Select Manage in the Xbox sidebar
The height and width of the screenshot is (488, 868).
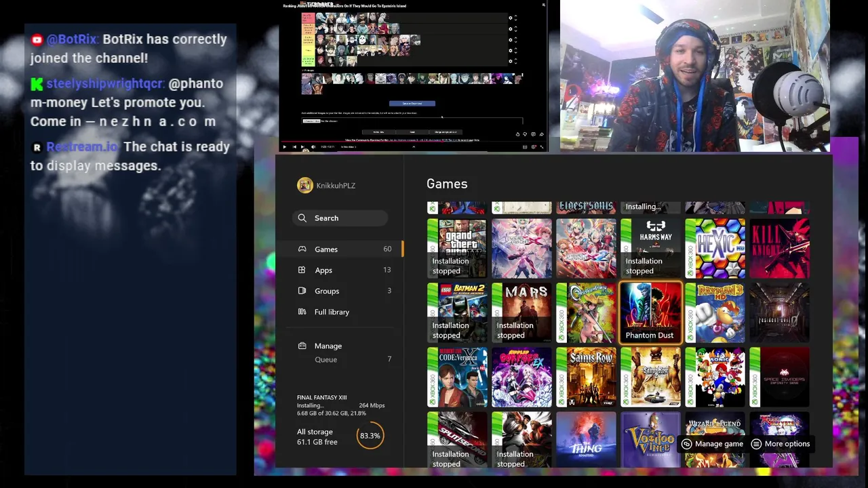pyautogui.click(x=328, y=346)
